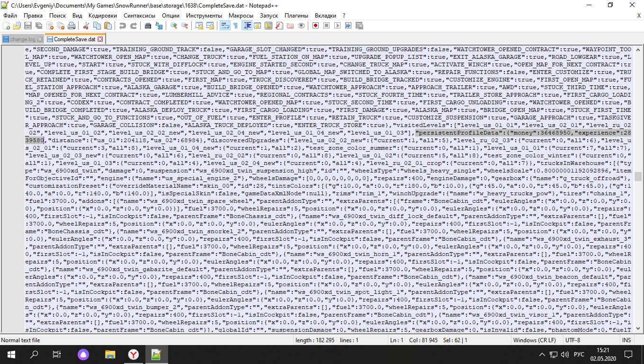644x364 pixels.
Task: Select the CompleteSave.dat tab
Action: pyautogui.click(x=74, y=39)
